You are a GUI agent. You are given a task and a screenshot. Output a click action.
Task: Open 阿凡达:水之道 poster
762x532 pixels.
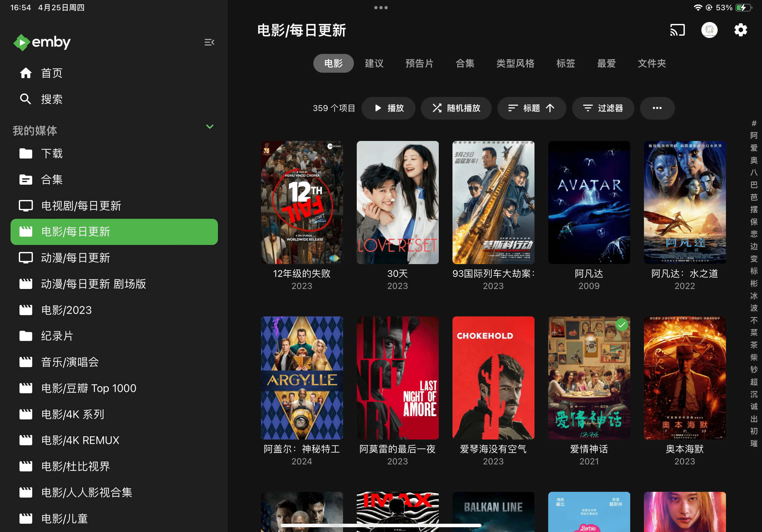[685, 203]
